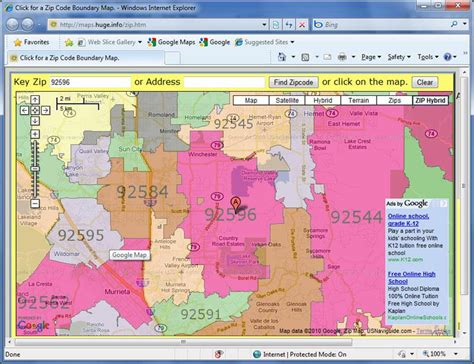Click the popup blocker icon in status bar
This screenshot has width=474, height=364.
[219, 354]
